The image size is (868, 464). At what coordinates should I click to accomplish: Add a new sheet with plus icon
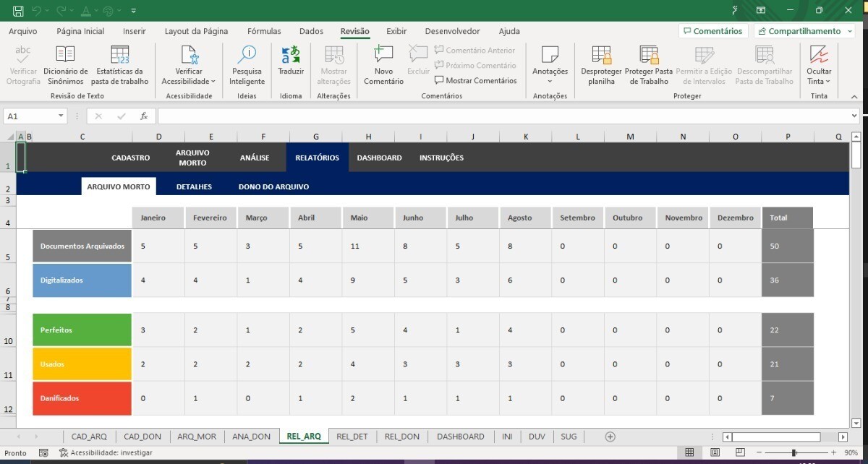pyautogui.click(x=610, y=437)
